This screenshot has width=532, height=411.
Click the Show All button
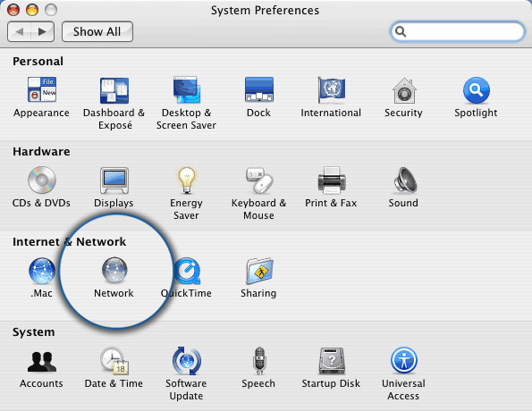click(x=97, y=32)
